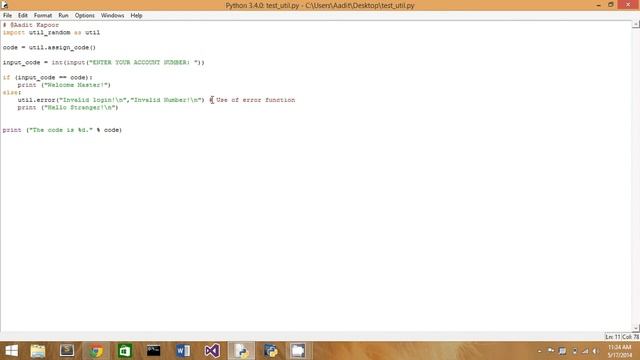Click the 'import util_random as util' line
This screenshot has width=640, height=360.
[51, 32]
